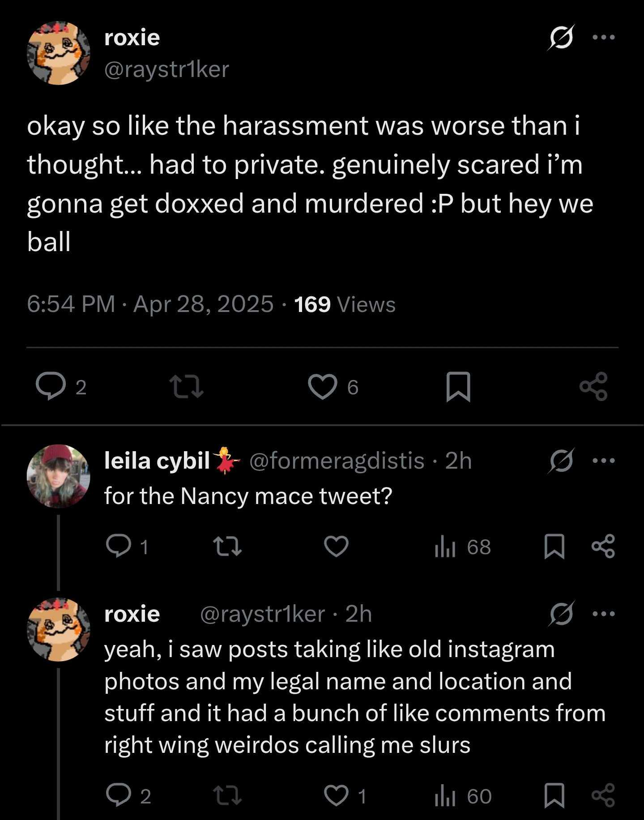This screenshot has height=820, width=644.
Task: Bookmark roxie's main tweet
Action: tap(458, 387)
